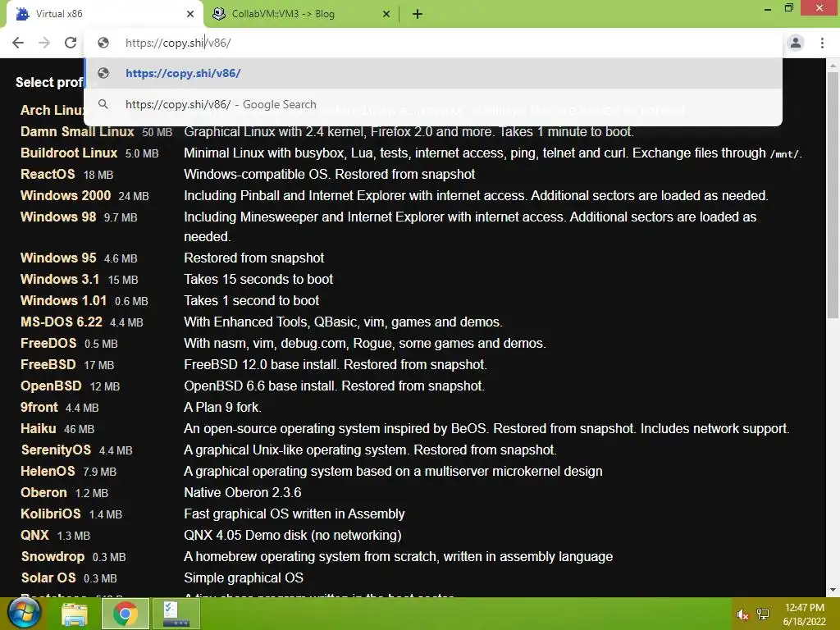The width and height of the screenshot is (840, 630).
Task: Click the Chrome taskbar icon
Action: point(125,614)
